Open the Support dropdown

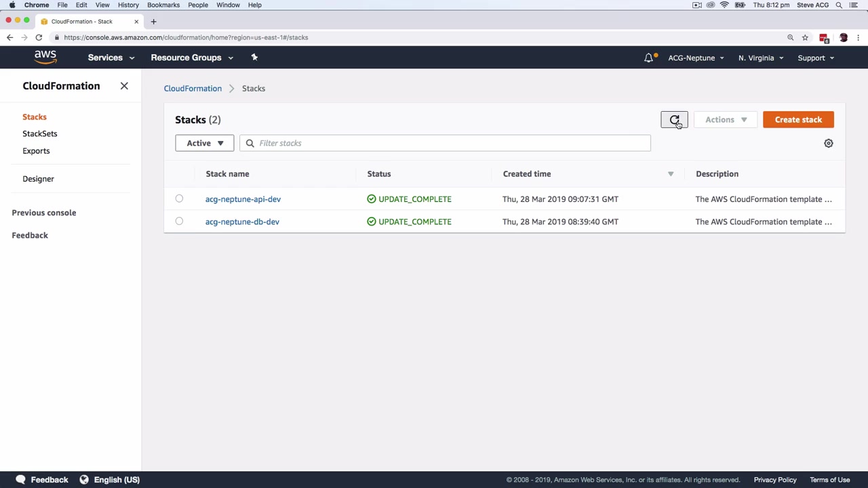pos(816,58)
